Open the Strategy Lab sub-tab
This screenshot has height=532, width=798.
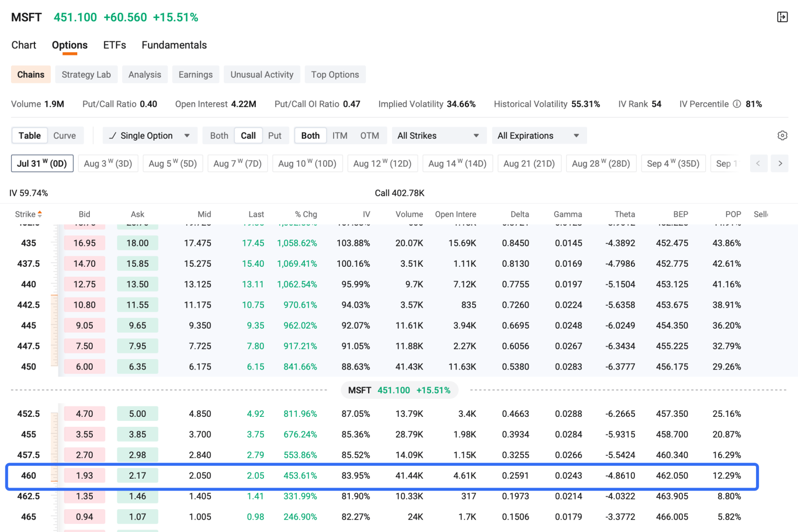coord(86,75)
